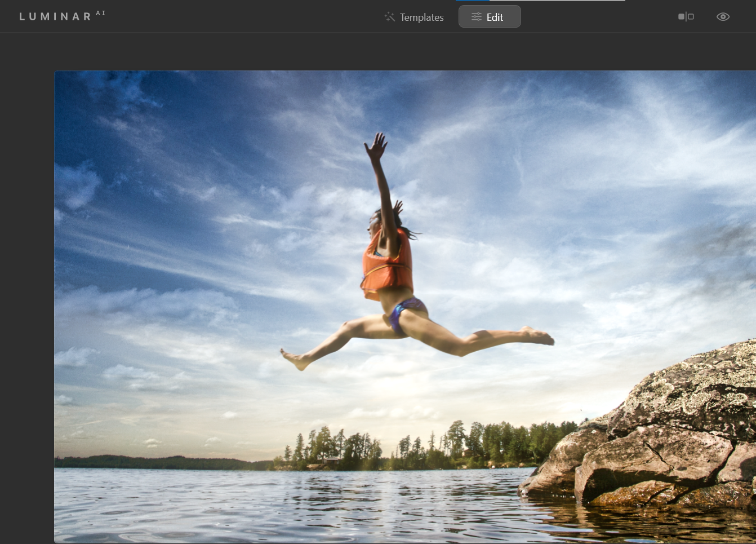Open the Edit tab

point(489,17)
